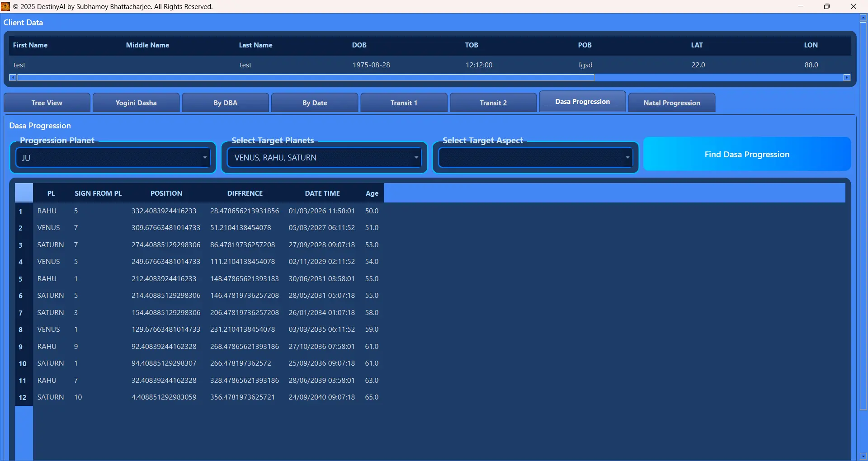The width and height of the screenshot is (868, 461).
Task: Open the Yogini Dasha tab
Action: point(136,103)
